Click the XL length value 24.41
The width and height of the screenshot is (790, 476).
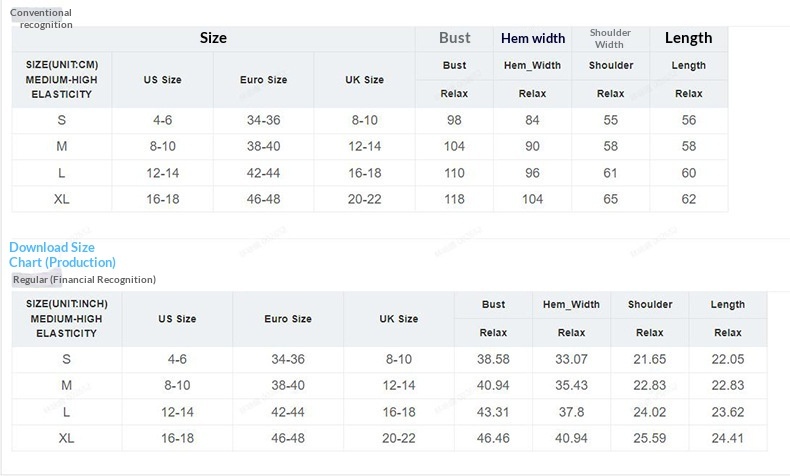click(728, 438)
